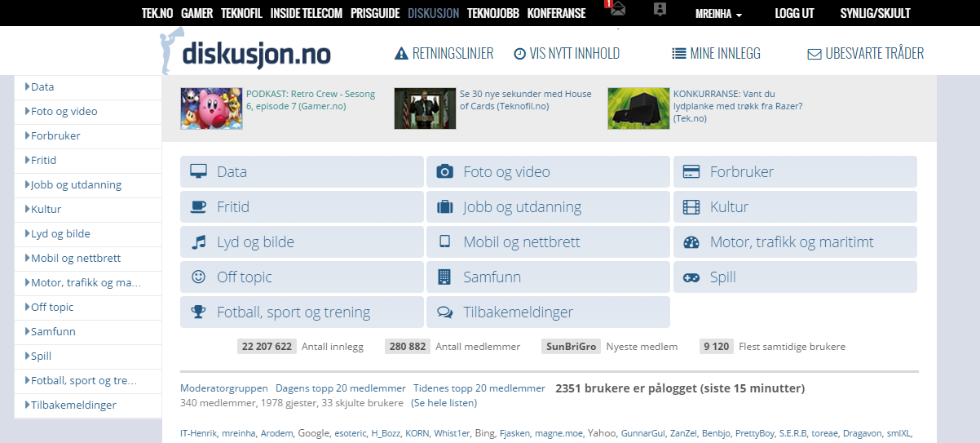The image size is (980, 443).
Task: Click the clock icon by Vis nytt innhold
Action: (519, 54)
